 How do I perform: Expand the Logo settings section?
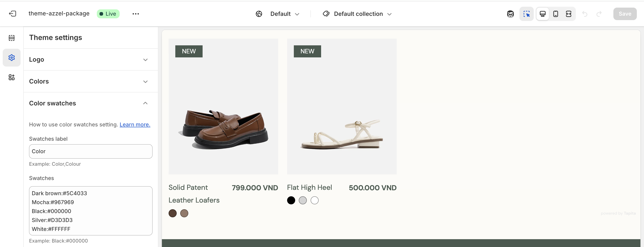91,59
